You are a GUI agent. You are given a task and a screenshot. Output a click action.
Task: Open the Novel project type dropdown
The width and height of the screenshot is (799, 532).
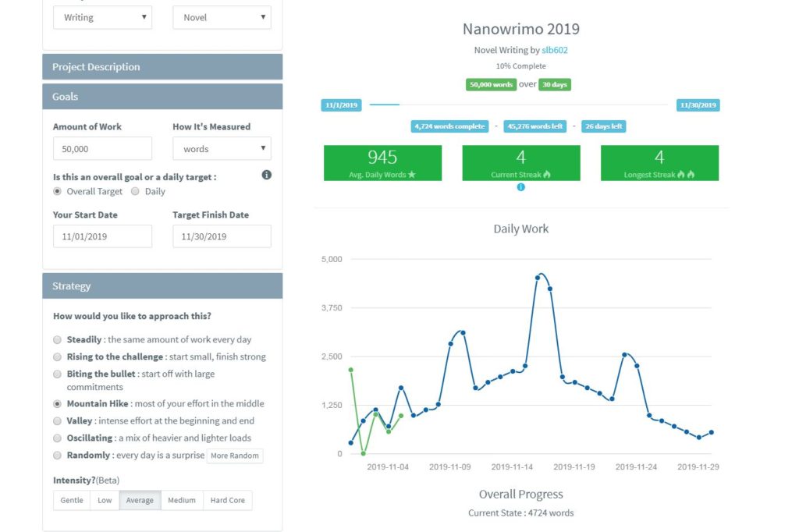[222, 17]
